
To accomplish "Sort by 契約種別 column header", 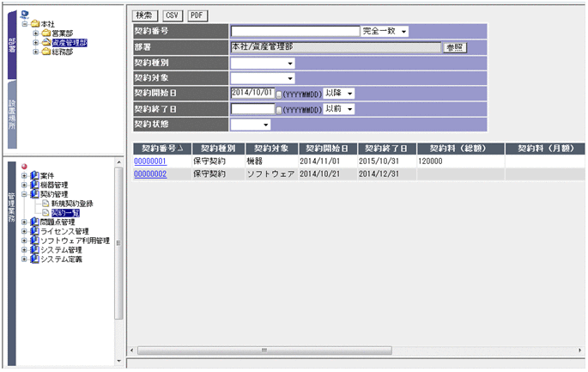I will pyautogui.click(x=218, y=149).
